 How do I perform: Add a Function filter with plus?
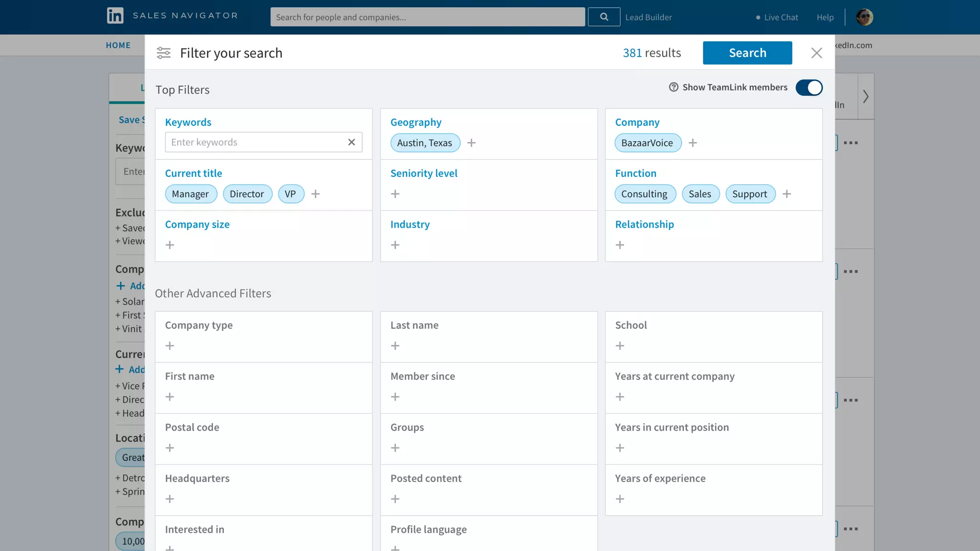787,194
